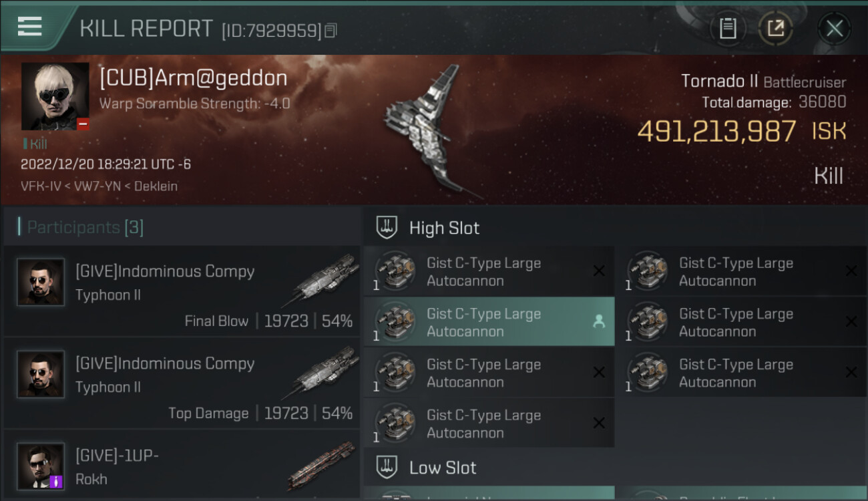Select first Indominous Compy Final Blow entry
868x501 pixels.
(x=182, y=291)
